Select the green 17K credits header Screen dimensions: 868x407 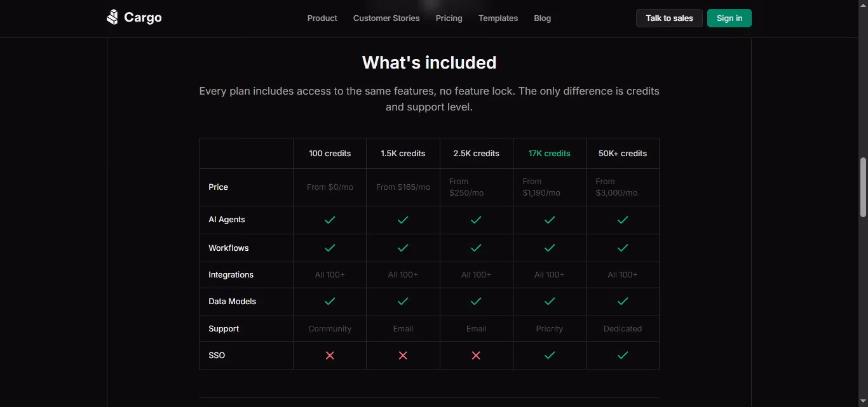(550, 154)
